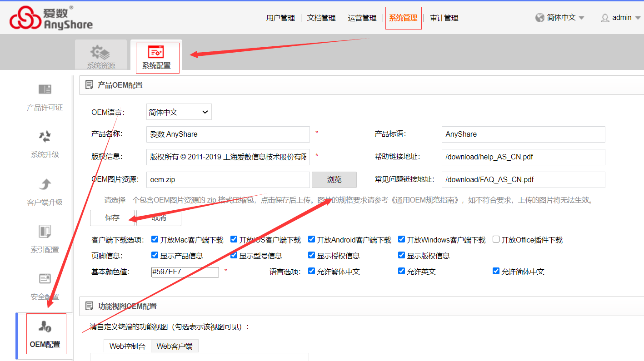Open the 简体中文 language menu at top

pyautogui.click(x=560, y=18)
